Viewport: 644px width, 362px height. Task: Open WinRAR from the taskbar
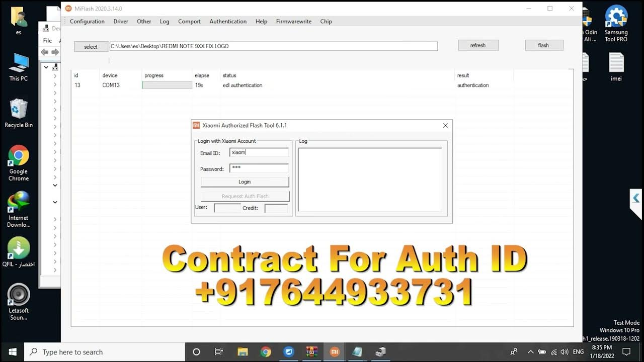(x=311, y=352)
